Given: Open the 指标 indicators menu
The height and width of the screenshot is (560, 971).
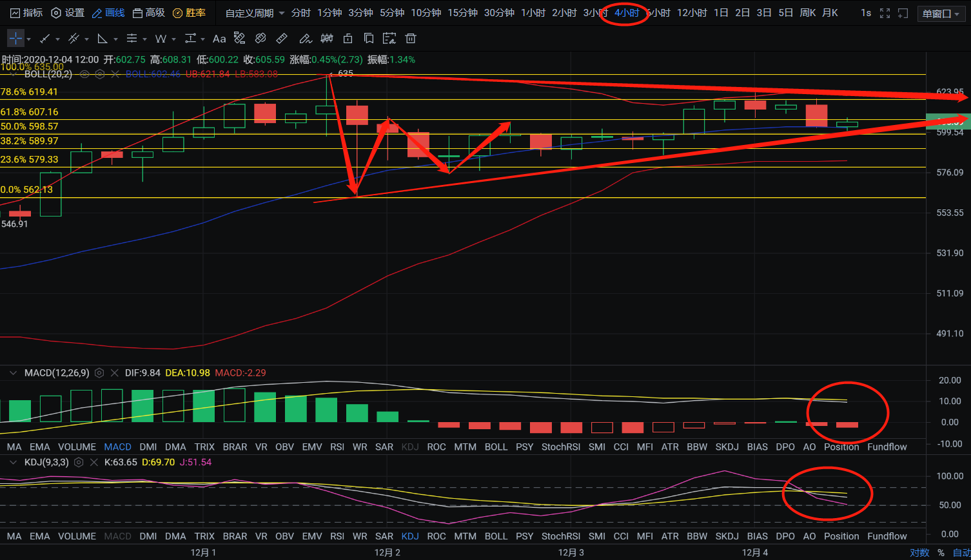Looking at the screenshot, I should [26, 13].
